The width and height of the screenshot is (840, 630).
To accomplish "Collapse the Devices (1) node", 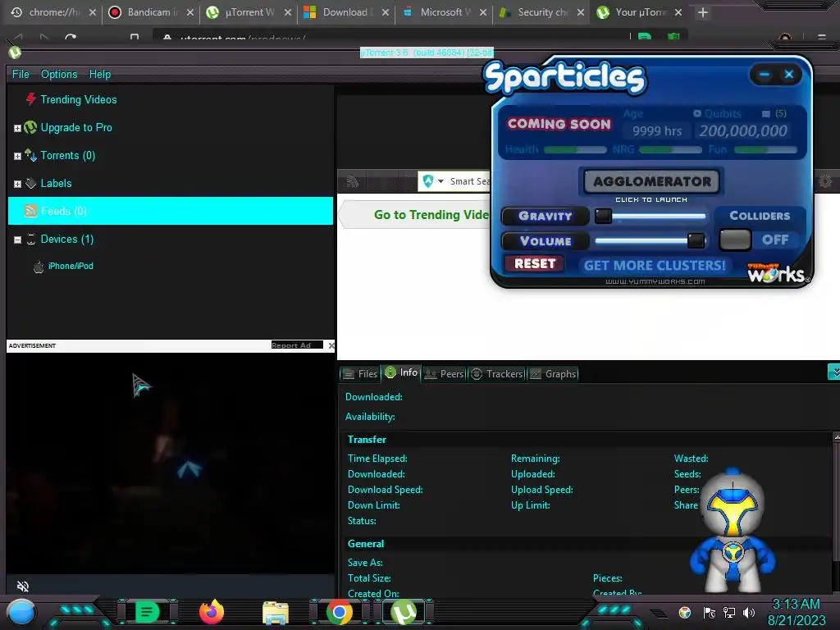I will [17, 240].
